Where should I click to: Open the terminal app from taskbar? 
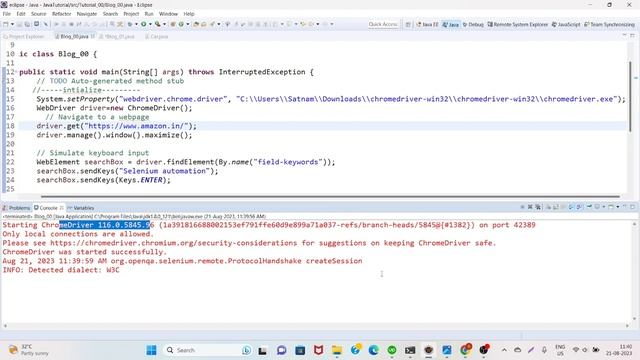[410, 350]
